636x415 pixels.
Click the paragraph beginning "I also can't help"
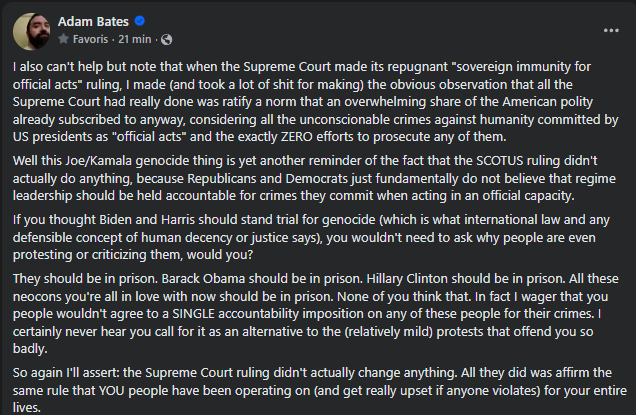point(316,101)
